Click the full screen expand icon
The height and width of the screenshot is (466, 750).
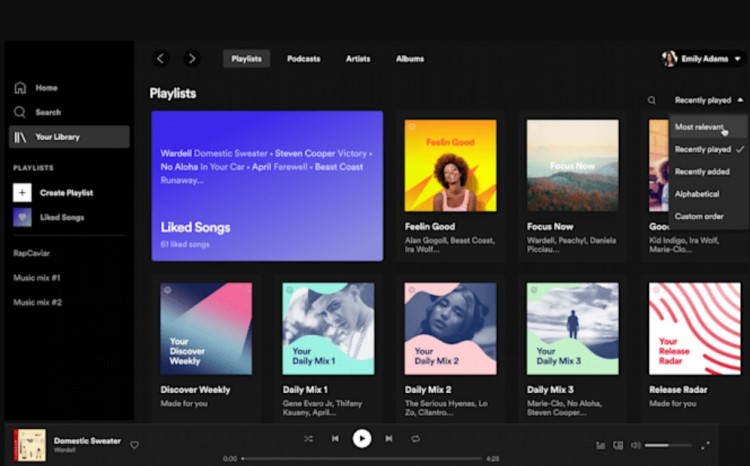705,445
